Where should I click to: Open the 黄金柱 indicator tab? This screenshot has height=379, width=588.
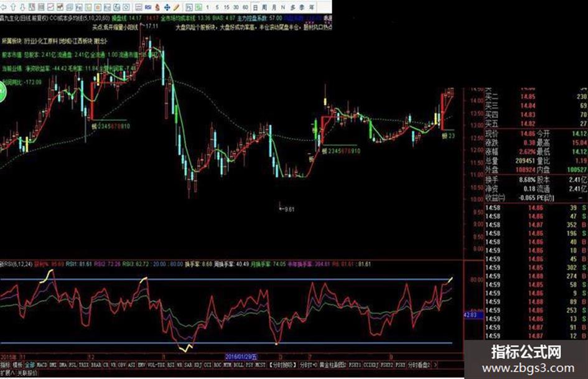pyautogui.click(x=333, y=365)
